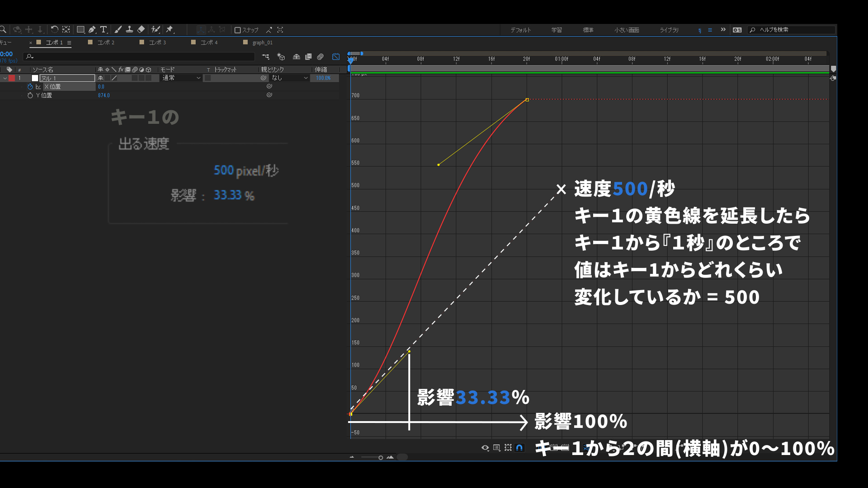The image size is (868, 488).
Task: Choose the 学習 workspace
Action: [x=557, y=30]
